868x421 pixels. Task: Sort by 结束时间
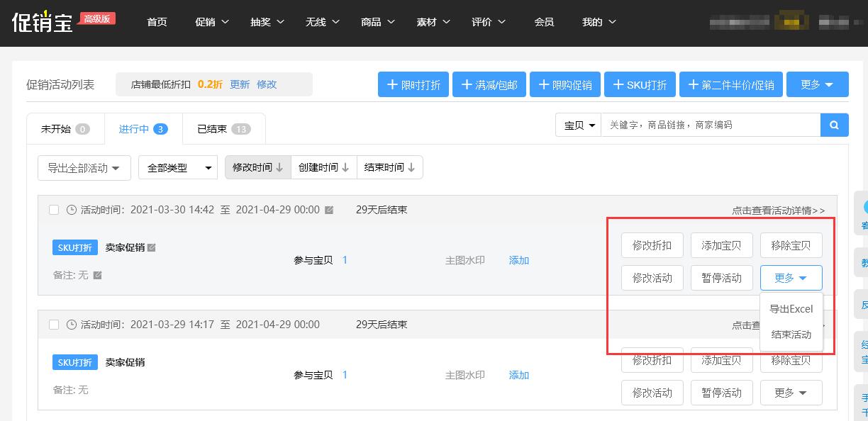[x=390, y=167]
